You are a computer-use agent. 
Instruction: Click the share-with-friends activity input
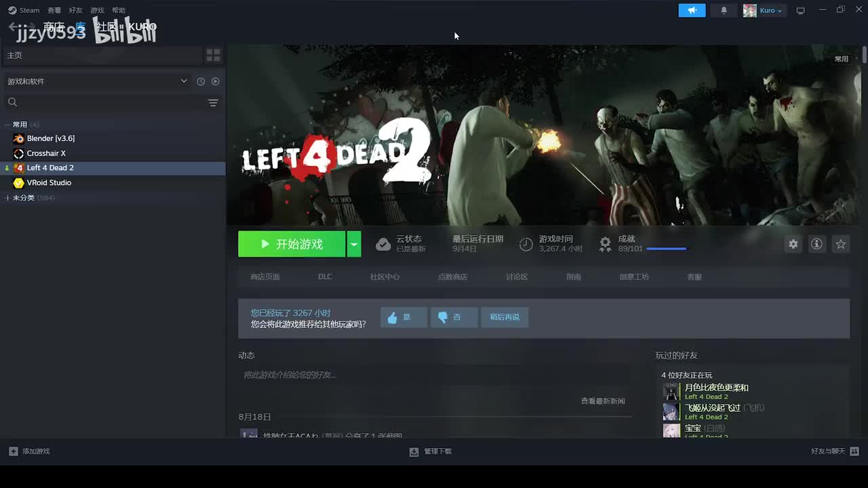pos(434,375)
